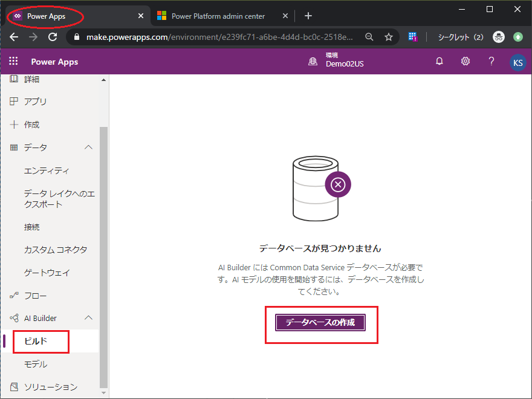Screen dimensions: 532x399
Task: Bookmark this page with the star icon
Action: click(x=389, y=37)
